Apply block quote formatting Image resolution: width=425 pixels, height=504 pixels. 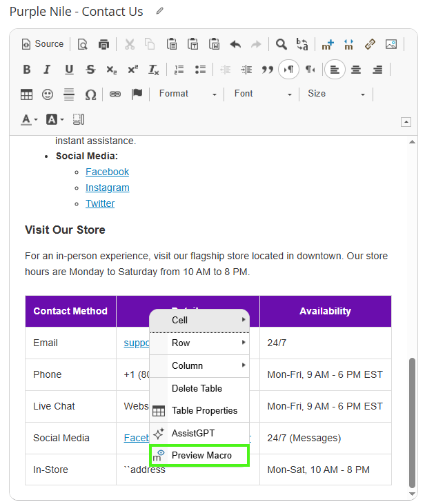point(268,70)
